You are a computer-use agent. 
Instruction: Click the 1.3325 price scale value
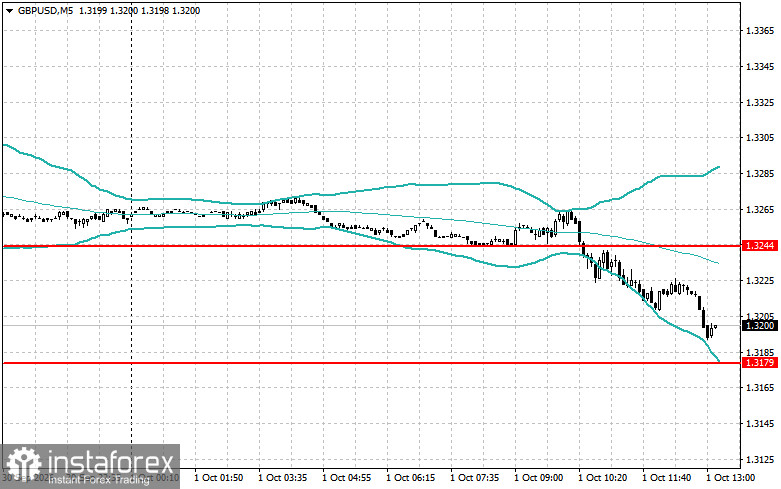click(760, 103)
